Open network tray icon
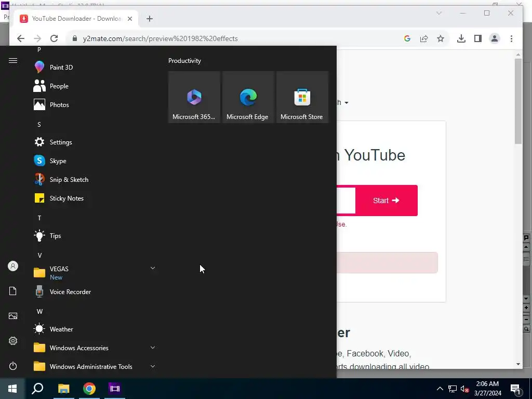 pyautogui.click(x=453, y=389)
